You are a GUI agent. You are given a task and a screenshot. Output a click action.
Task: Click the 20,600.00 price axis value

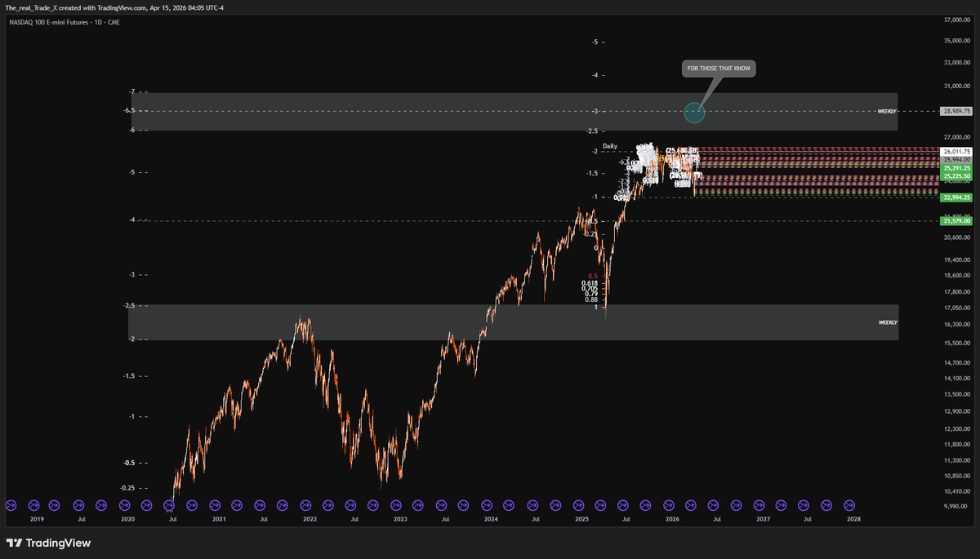point(956,237)
